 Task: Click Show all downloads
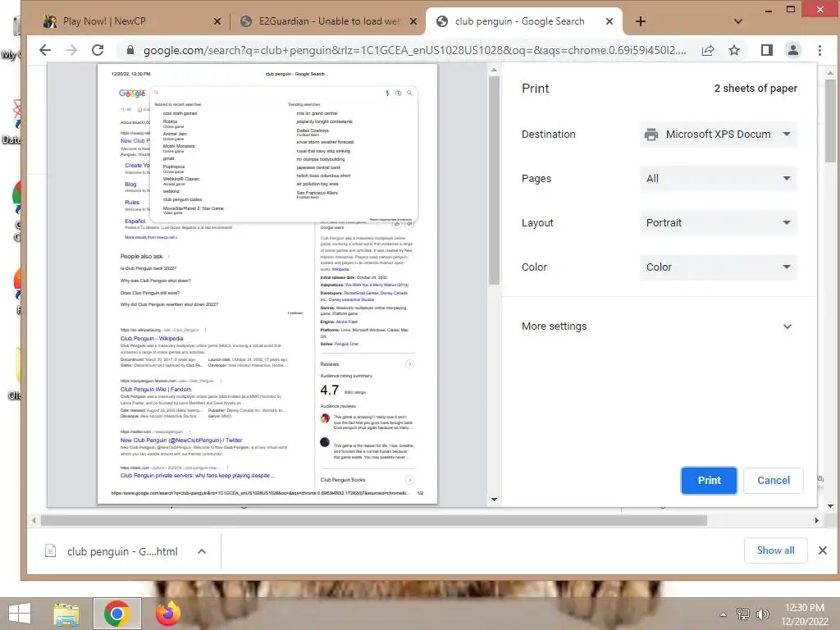tap(775, 550)
